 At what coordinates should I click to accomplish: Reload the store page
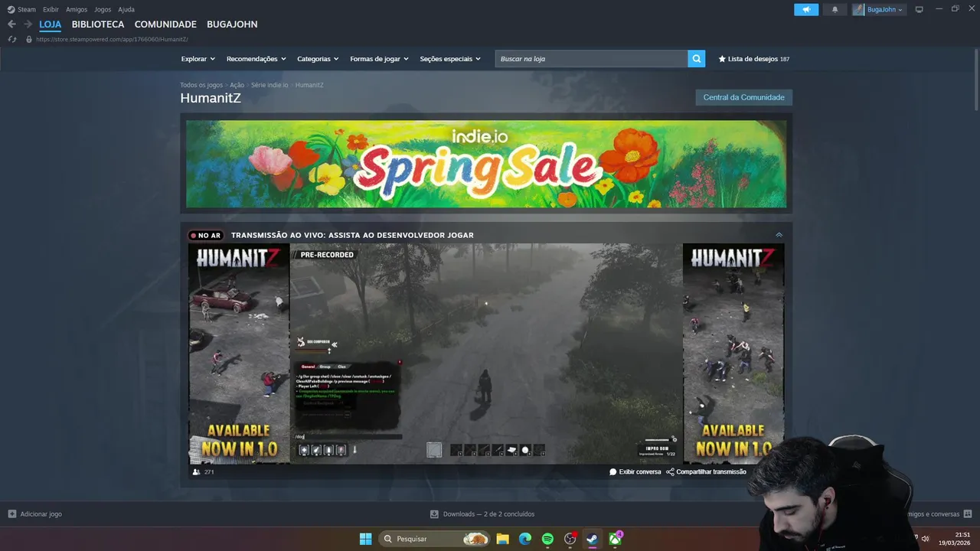11,39
